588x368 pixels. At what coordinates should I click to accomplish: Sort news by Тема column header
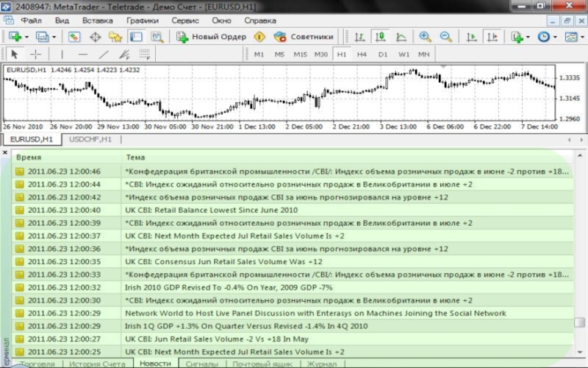tap(348, 158)
